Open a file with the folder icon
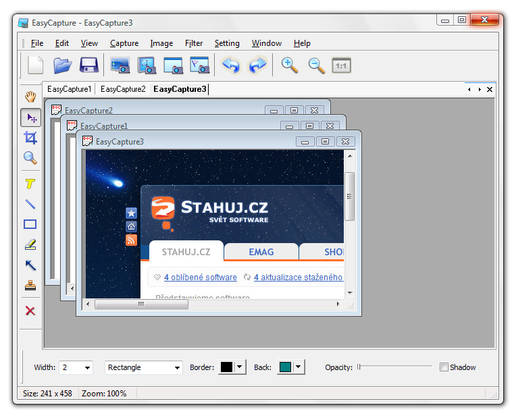Viewport: 514px width, 420px height. tap(62, 65)
